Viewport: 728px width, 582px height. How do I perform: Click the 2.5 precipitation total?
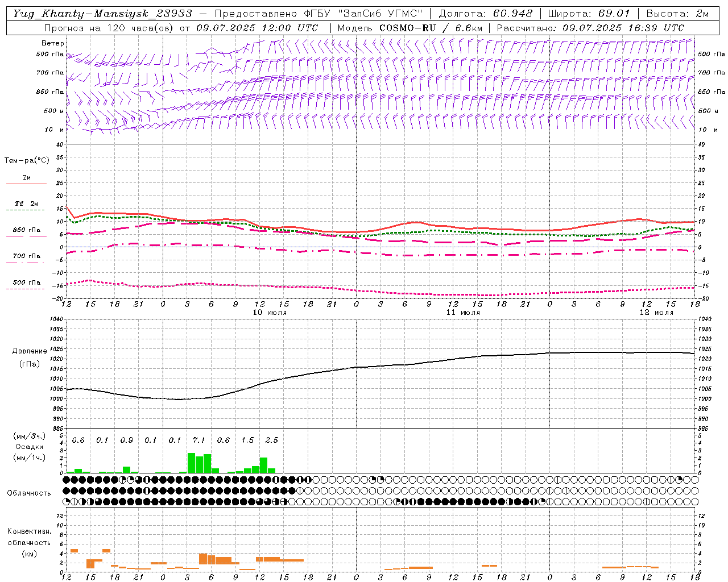tap(272, 440)
